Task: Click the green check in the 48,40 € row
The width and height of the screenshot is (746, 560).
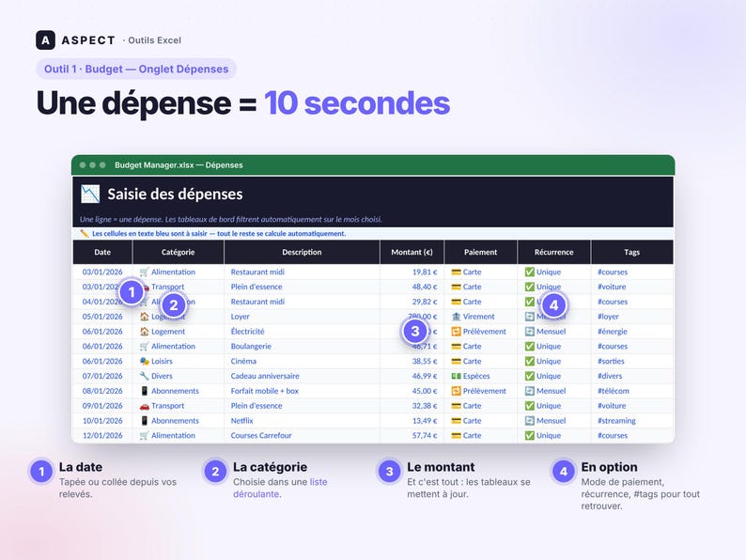Action: (530, 287)
